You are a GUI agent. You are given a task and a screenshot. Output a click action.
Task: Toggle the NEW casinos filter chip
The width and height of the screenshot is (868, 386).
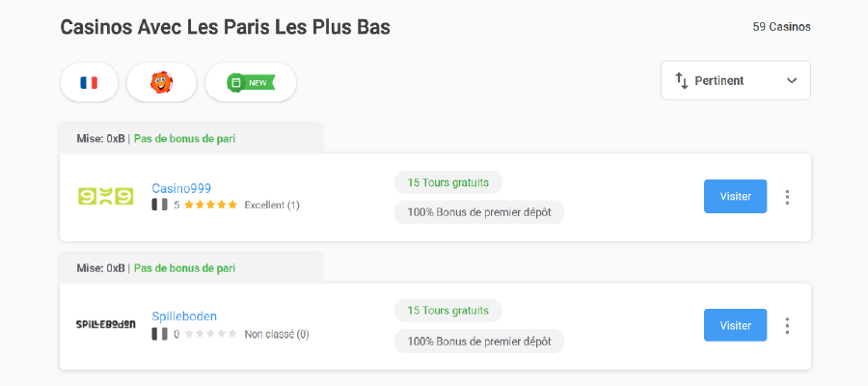pos(251,82)
